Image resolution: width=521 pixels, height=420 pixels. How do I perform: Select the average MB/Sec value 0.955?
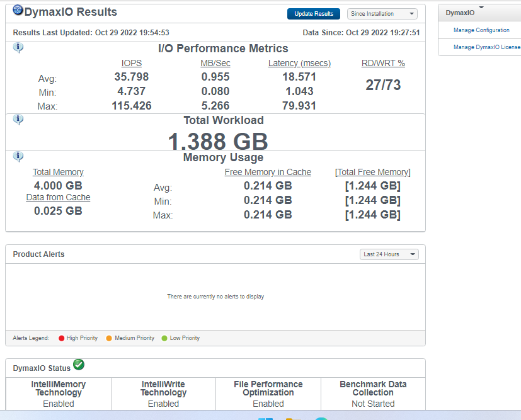pos(215,77)
